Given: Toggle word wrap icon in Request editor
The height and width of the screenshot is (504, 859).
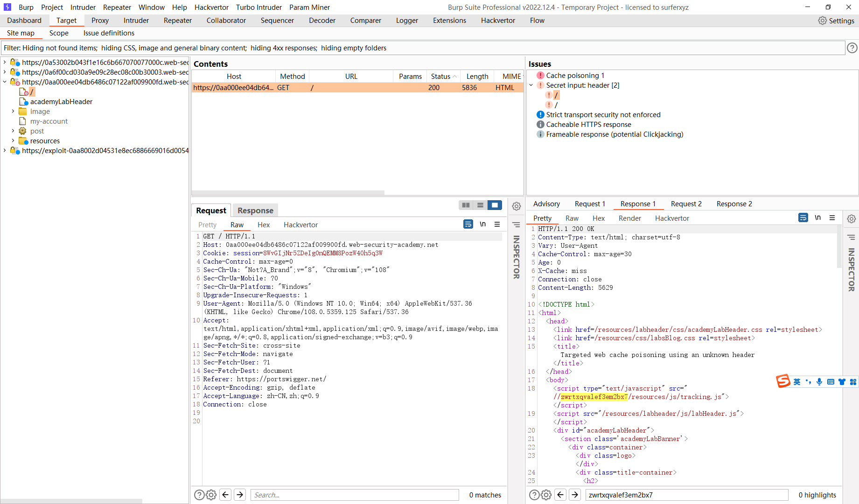Looking at the screenshot, I should [x=468, y=224].
